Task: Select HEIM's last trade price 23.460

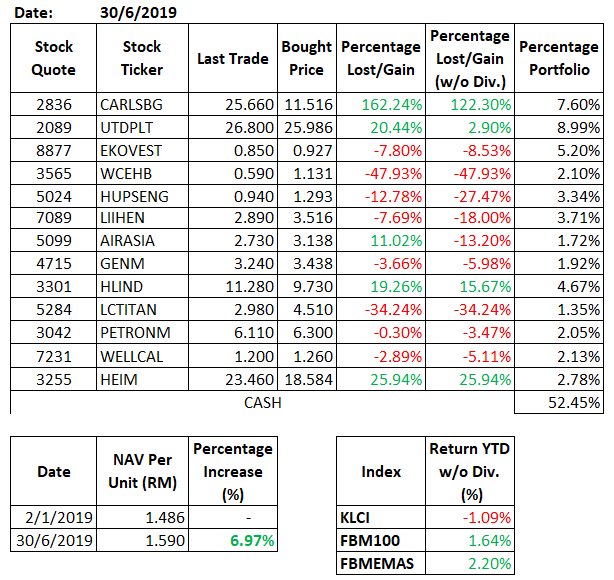Action: coord(232,382)
